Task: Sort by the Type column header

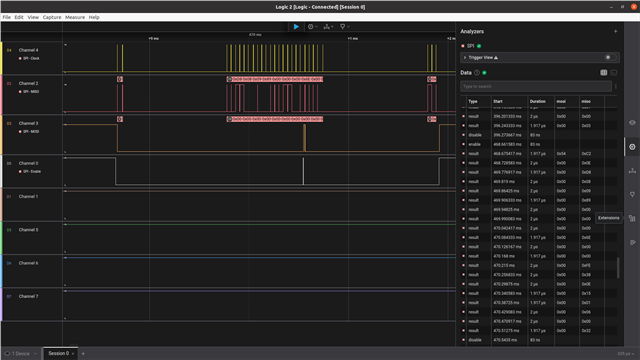Action: pyautogui.click(x=473, y=101)
